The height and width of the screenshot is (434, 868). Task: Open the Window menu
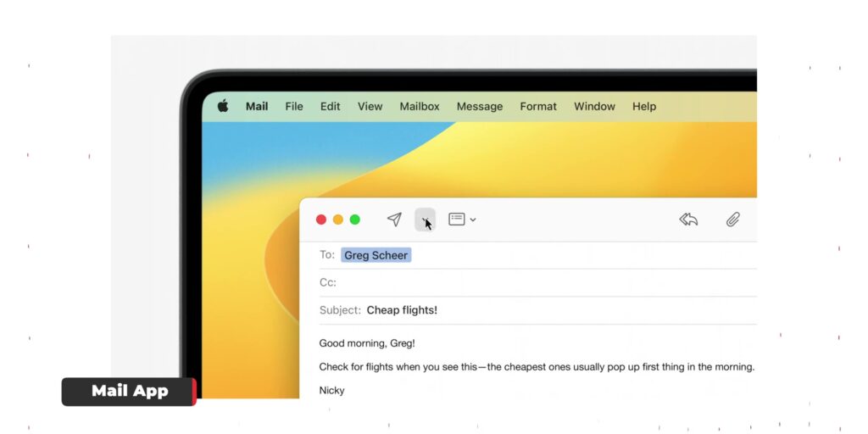pyautogui.click(x=594, y=106)
